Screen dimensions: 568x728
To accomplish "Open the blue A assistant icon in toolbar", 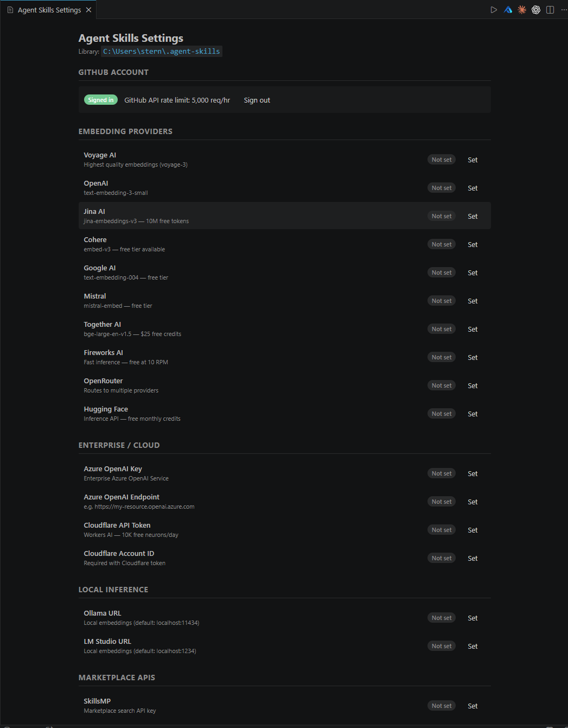I will [508, 9].
